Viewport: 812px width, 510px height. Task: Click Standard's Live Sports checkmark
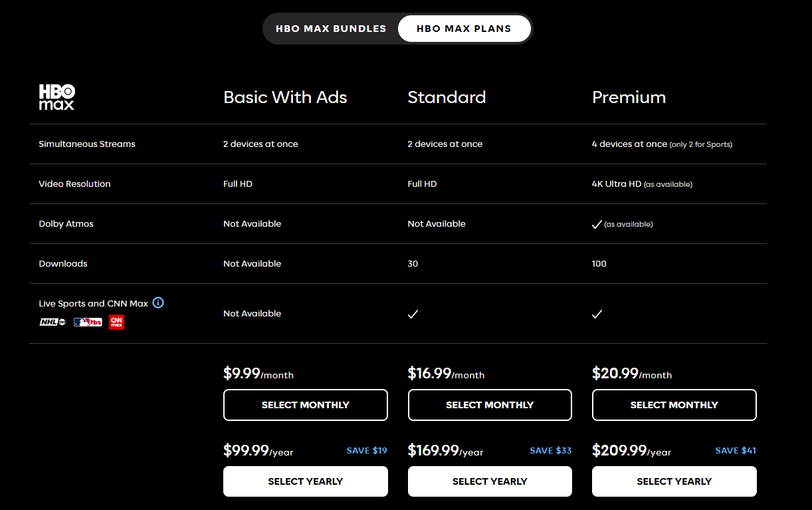[413, 314]
